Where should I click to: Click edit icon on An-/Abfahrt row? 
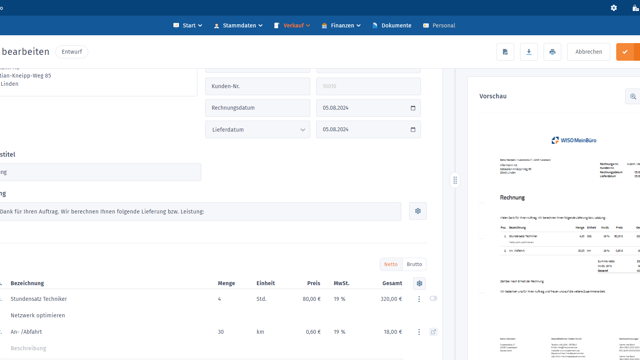pyautogui.click(x=433, y=332)
